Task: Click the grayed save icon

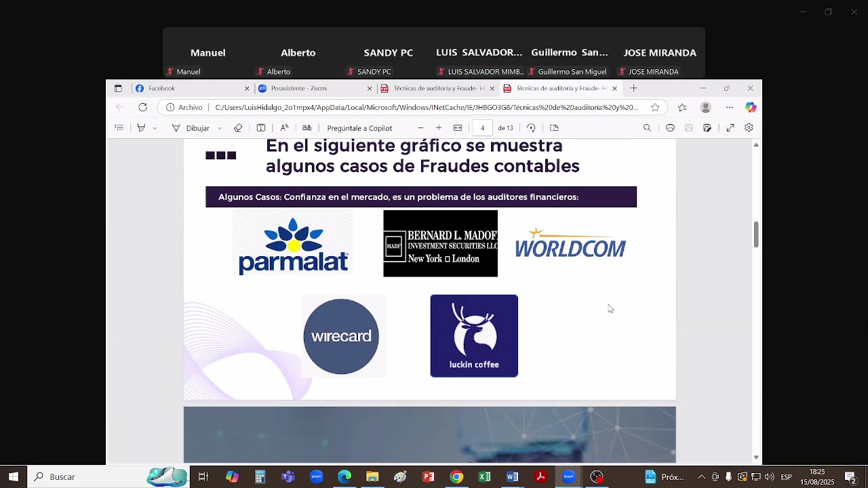Action: click(x=688, y=127)
